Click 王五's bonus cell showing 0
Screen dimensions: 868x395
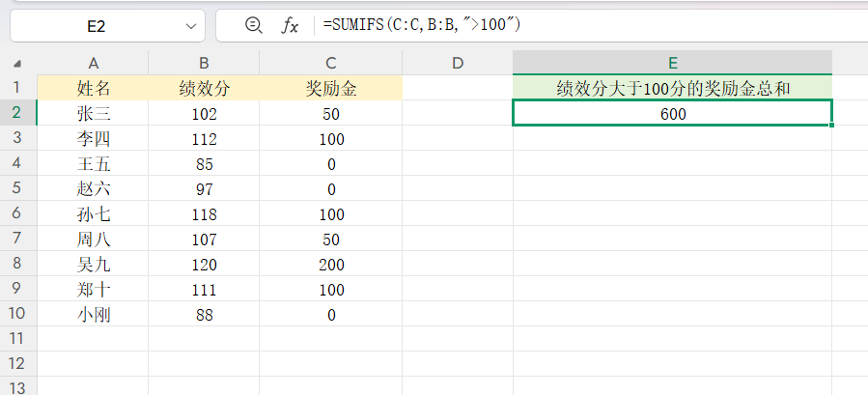coord(331,163)
